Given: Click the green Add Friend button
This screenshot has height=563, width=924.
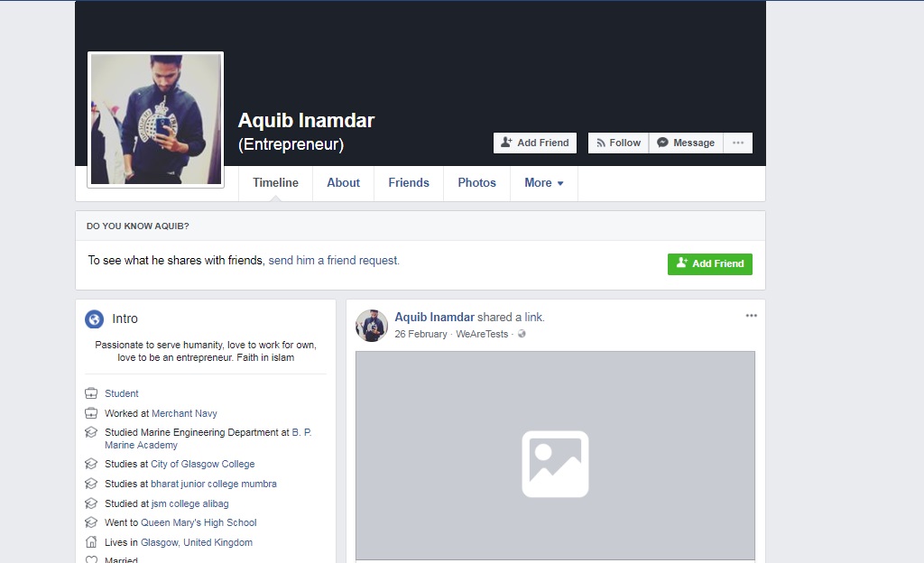Looking at the screenshot, I should [x=709, y=263].
